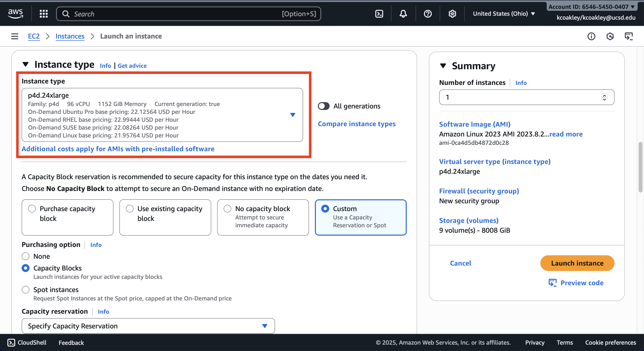The height and width of the screenshot is (351, 644).
Task: Open the side navigation hamburger menu
Action: (15, 36)
